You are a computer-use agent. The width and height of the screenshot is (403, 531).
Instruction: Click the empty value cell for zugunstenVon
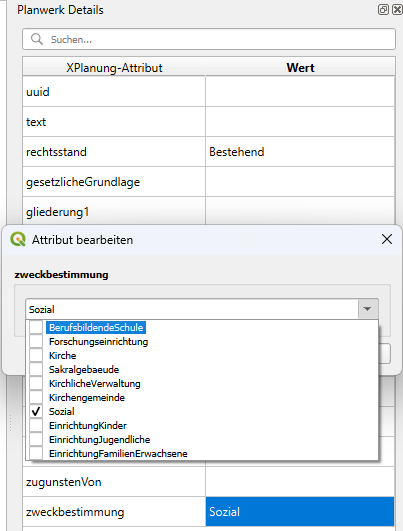(x=300, y=482)
